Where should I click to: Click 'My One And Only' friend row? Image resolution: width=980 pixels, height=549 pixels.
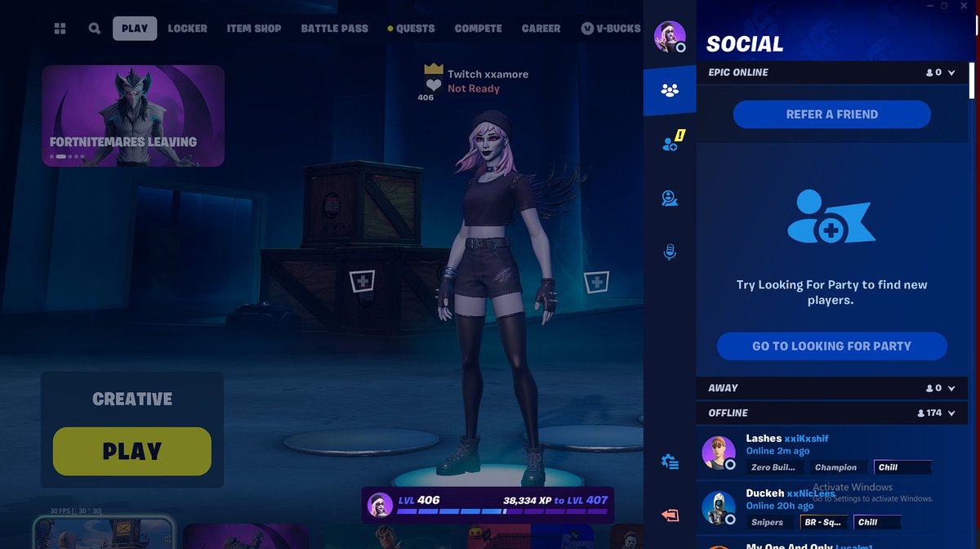click(x=833, y=546)
